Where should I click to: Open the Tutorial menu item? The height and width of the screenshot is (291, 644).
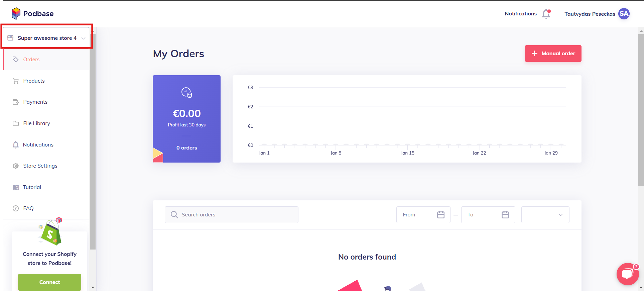coord(32,187)
